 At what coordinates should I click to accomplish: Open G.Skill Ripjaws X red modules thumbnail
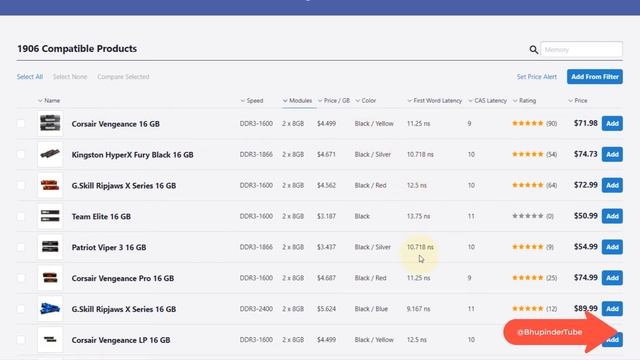(50, 185)
